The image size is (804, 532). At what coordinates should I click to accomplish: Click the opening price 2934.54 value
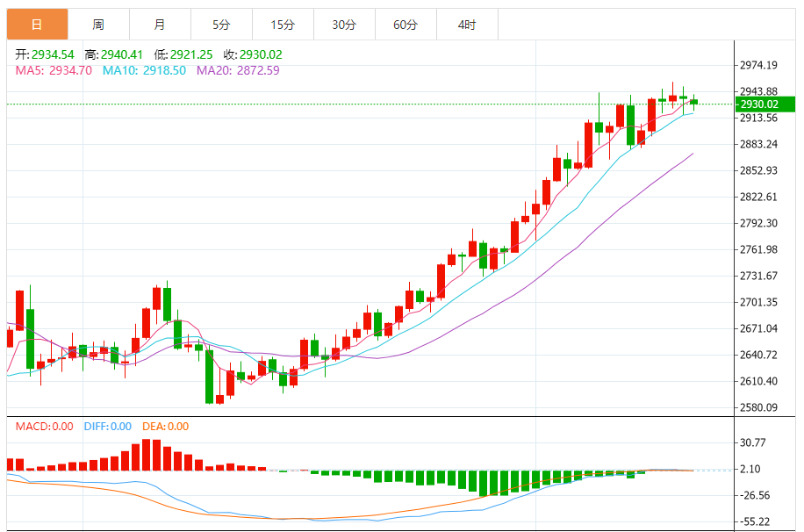(x=53, y=54)
